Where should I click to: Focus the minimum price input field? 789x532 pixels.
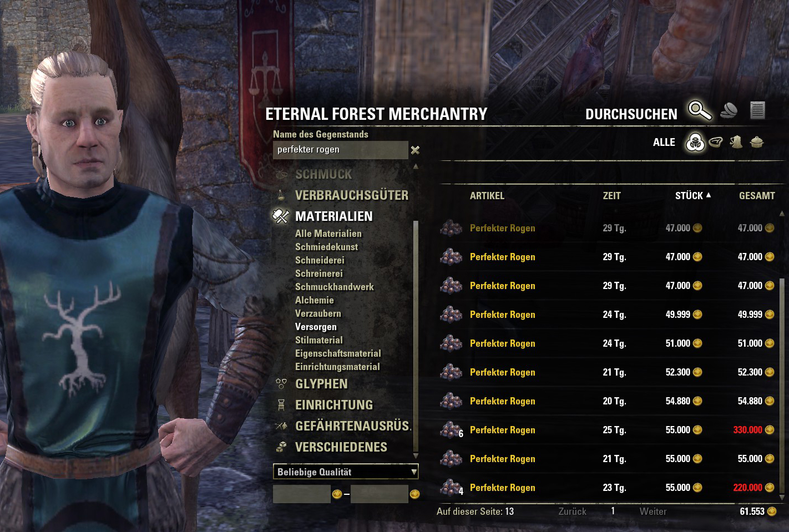(x=302, y=494)
